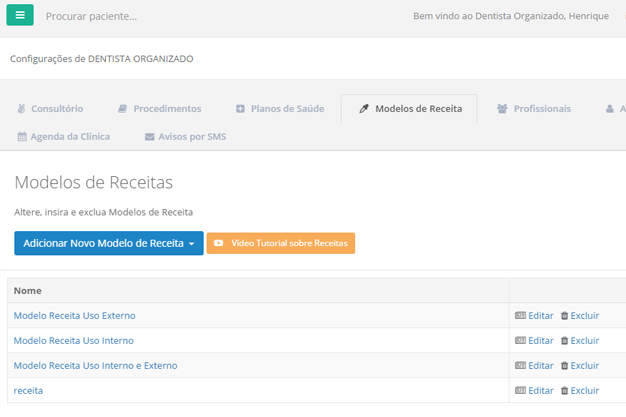Edit Modelo Receita Uso Interno
The height and width of the screenshot is (417, 626).
(534, 340)
